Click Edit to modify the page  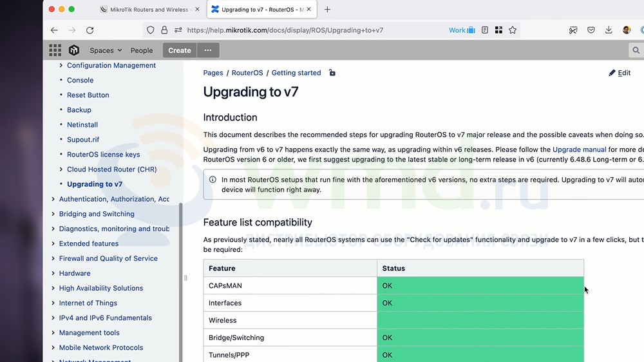tap(620, 73)
